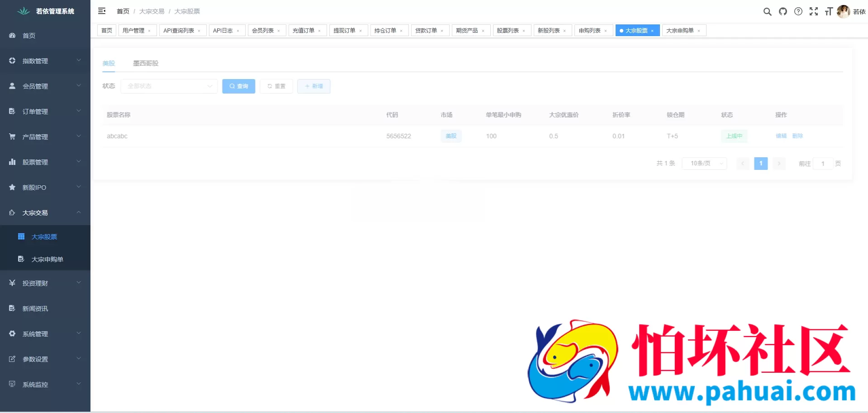The width and height of the screenshot is (868, 413).
Task: Click abcabc stock name cell
Action: coord(117,136)
